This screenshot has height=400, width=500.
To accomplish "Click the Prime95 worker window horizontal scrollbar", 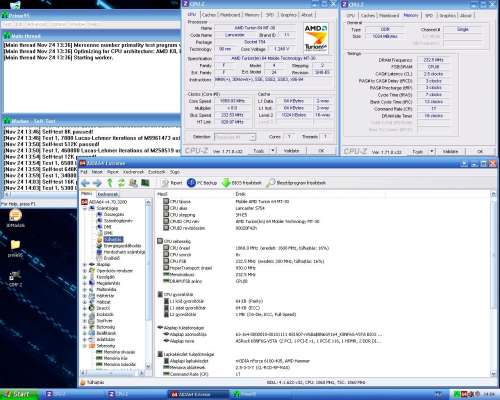I will [x=40, y=194].
